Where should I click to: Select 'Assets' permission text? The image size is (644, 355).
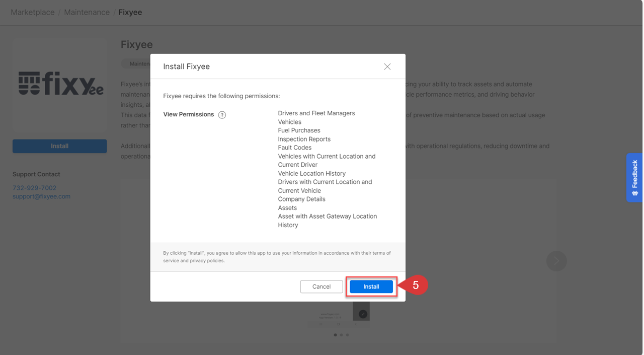(x=287, y=207)
